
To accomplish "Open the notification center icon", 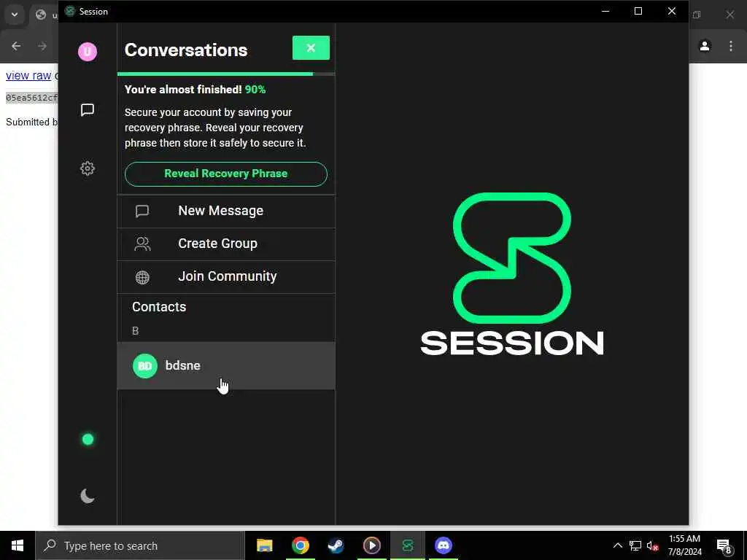I will [x=724, y=545].
